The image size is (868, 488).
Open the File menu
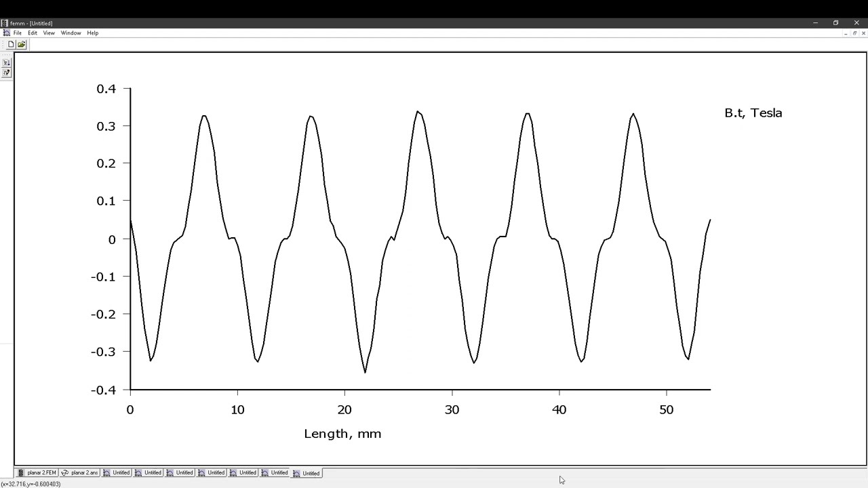18,33
